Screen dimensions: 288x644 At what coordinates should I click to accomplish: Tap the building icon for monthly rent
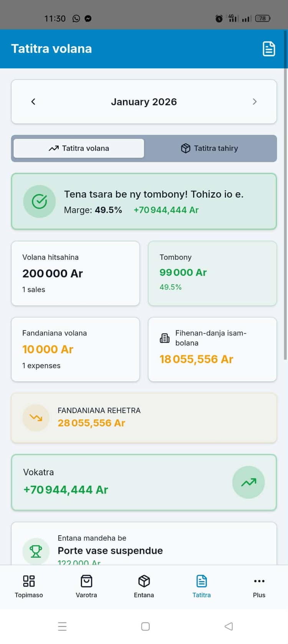165,338
